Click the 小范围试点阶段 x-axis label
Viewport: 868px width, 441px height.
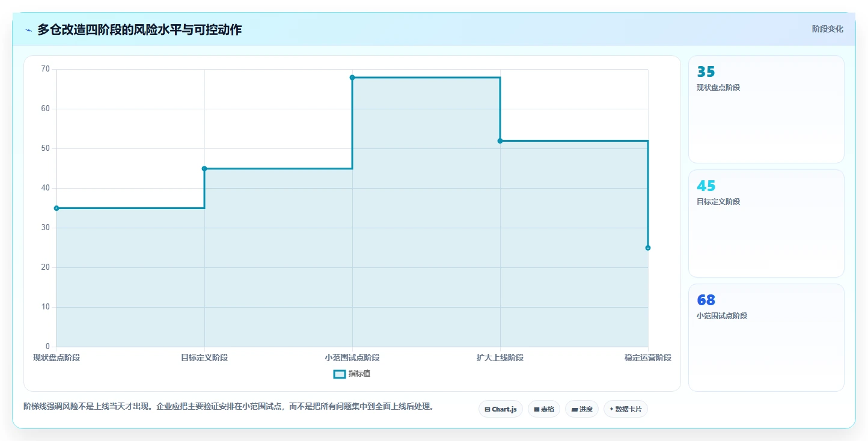pyautogui.click(x=352, y=357)
